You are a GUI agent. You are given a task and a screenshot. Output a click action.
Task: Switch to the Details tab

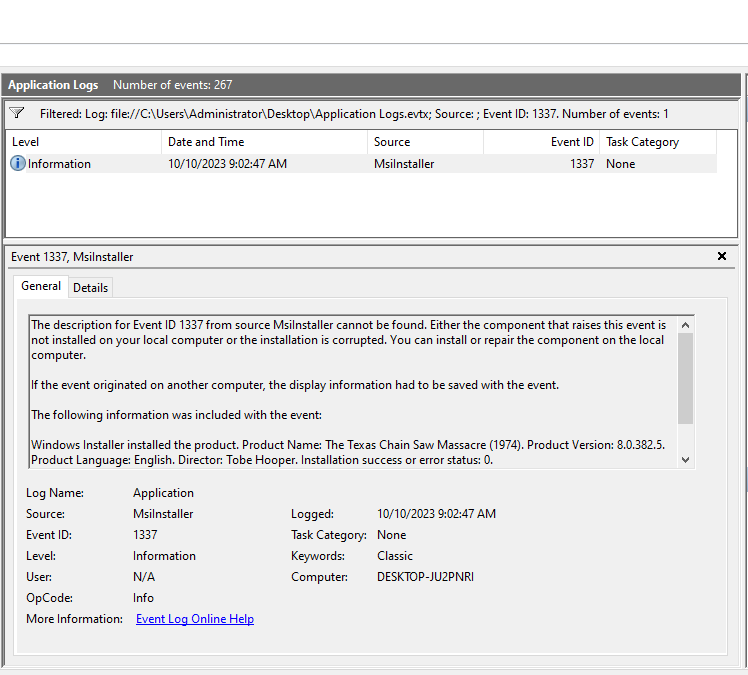[91, 288]
